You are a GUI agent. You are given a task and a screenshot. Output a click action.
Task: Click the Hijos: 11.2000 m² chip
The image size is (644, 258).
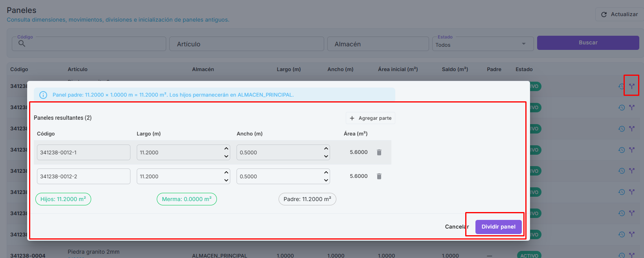(x=63, y=199)
